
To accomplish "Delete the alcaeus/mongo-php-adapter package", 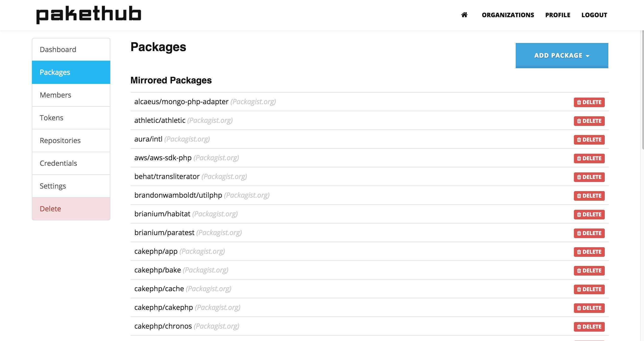I will click(589, 102).
